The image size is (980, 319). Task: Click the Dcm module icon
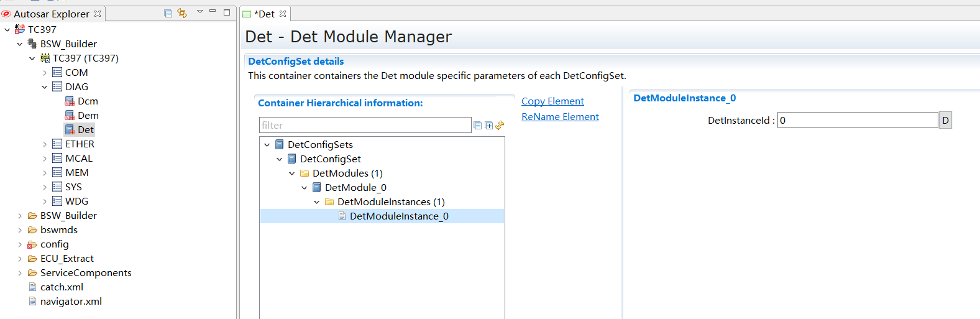click(x=70, y=101)
